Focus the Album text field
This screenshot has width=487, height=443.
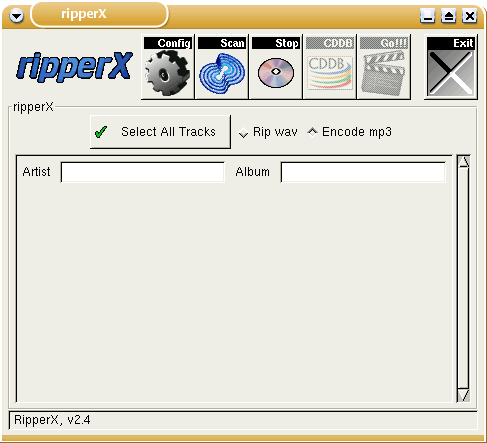(363, 172)
